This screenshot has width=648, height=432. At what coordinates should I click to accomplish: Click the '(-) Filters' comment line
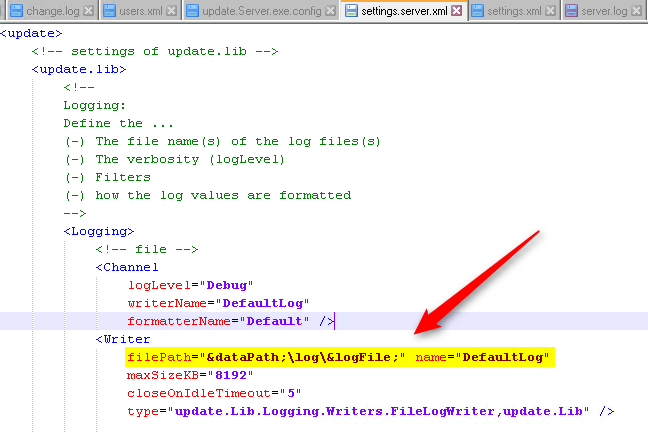tap(107, 177)
